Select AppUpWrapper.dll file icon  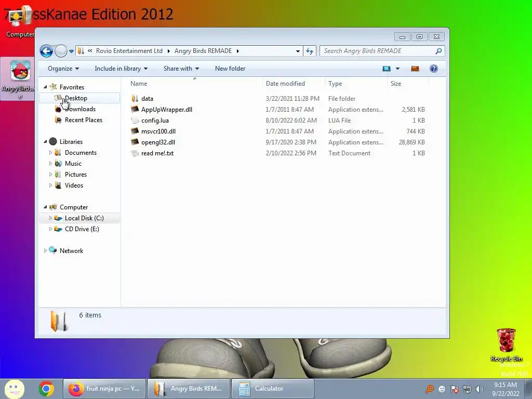pyautogui.click(x=135, y=109)
